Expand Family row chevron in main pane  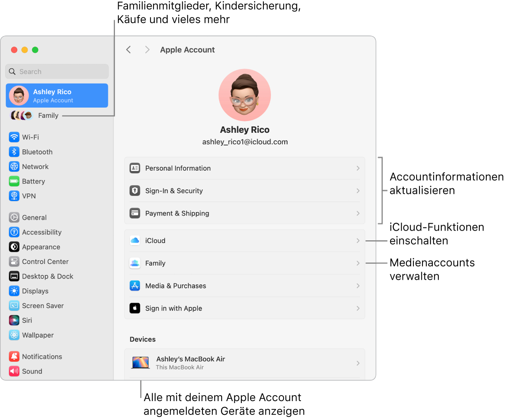[358, 263]
